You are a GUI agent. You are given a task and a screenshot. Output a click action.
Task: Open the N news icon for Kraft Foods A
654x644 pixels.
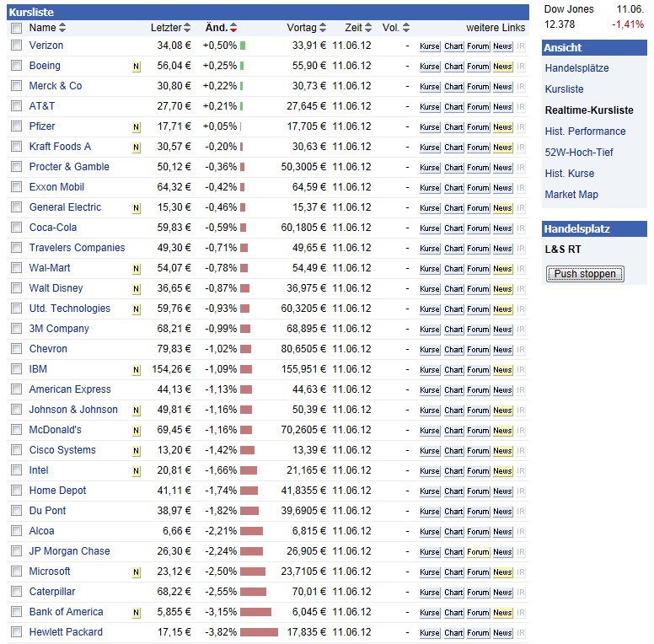point(136,148)
